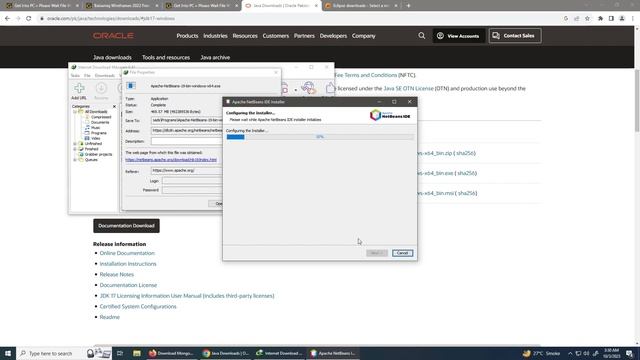The width and height of the screenshot is (640, 360).
Task: Select the Compressed category in IDM
Action: [101, 117]
